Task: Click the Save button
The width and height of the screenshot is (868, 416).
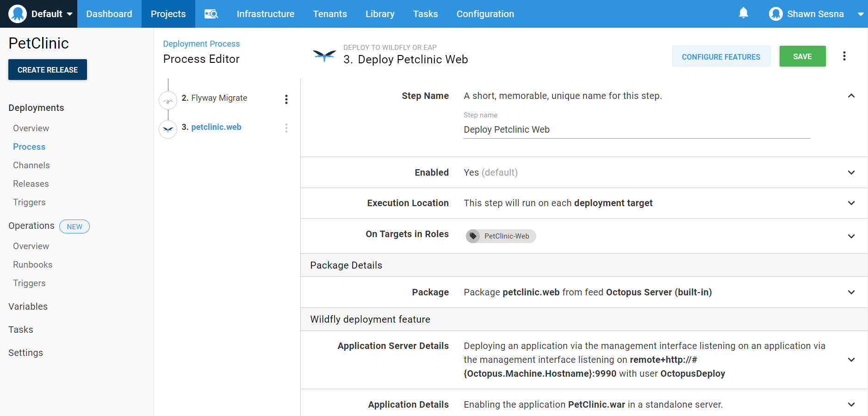Action: click(x=802, y=56)
